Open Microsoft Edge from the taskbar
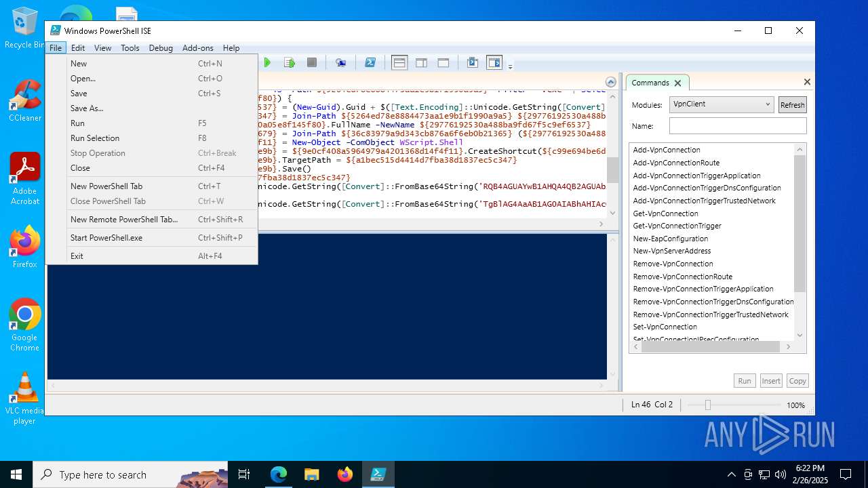 tap(279, 474)
